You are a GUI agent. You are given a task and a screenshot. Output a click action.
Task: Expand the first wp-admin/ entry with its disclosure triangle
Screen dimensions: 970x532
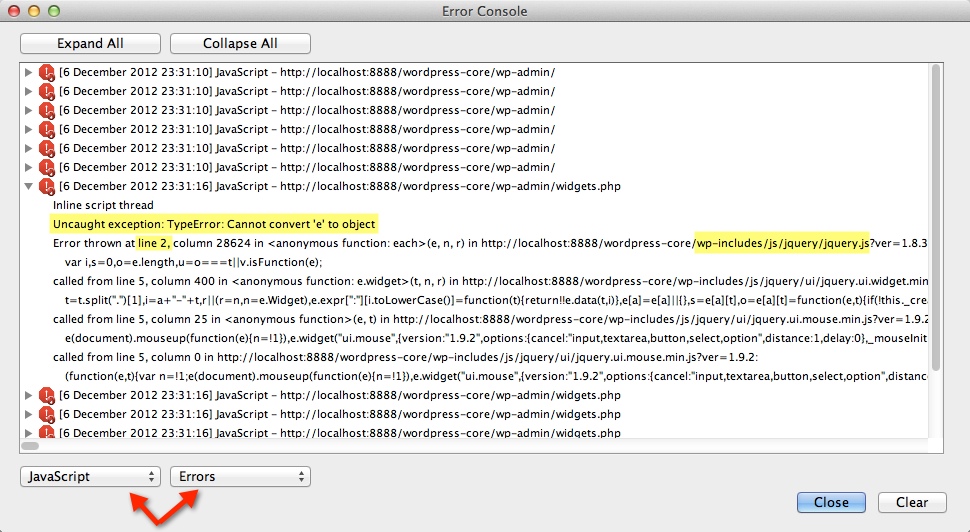[x=29, y=73]
